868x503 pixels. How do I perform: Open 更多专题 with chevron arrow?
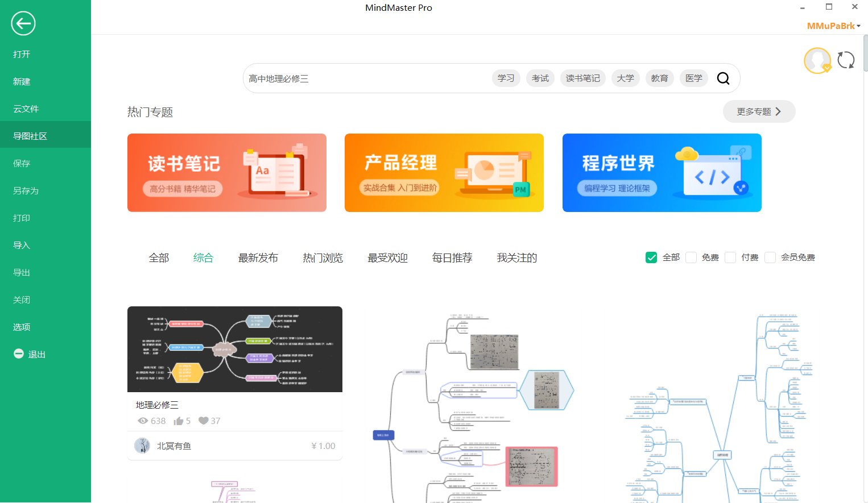759,111
